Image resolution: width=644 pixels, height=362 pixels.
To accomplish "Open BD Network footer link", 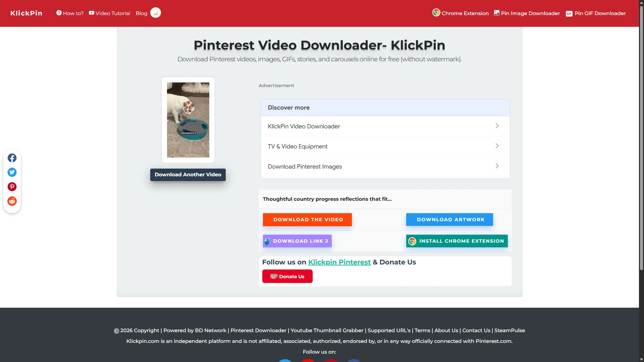I will [211, 330].
